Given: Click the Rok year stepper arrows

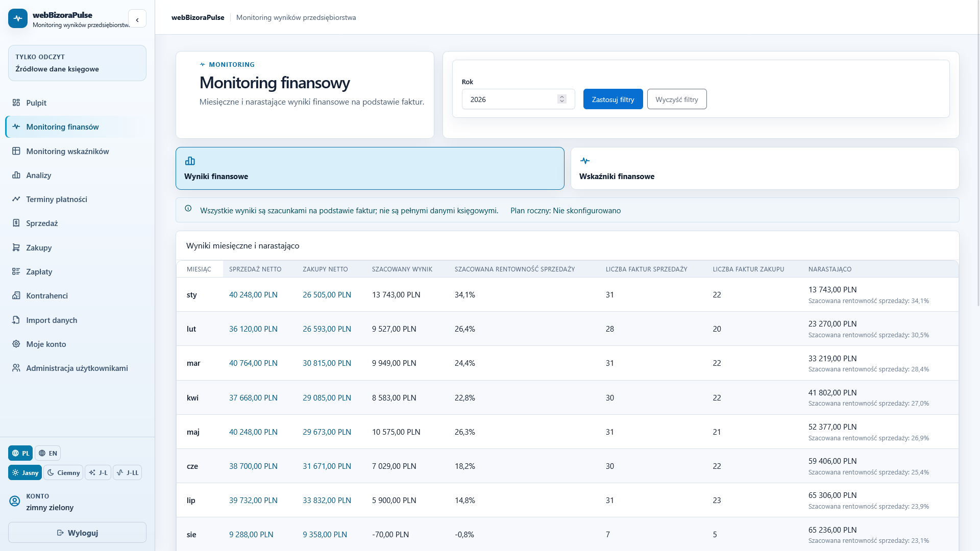Looking at the screenshot, I should [562, 99].
